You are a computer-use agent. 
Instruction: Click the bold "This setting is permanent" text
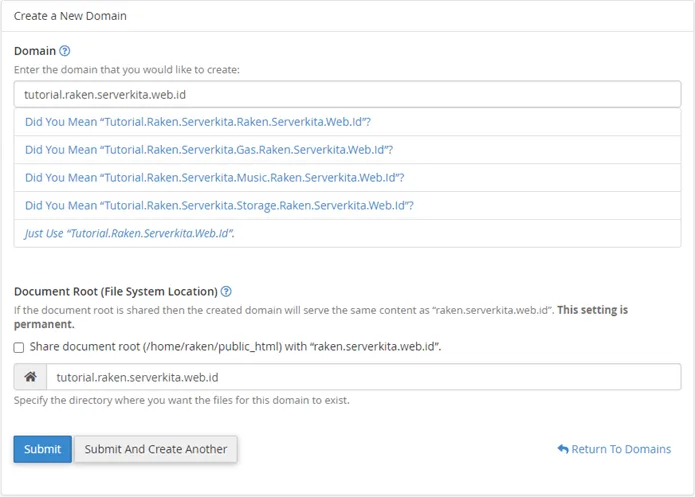click(x=591, y=310)
